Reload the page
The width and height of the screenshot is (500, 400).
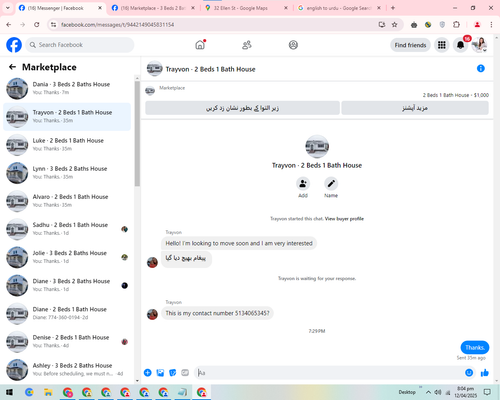tap(37, 25)
